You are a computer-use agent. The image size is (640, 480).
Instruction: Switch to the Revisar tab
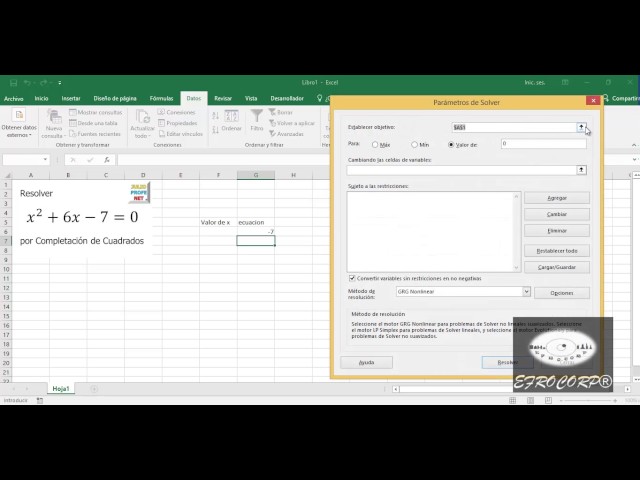click(x=223, y=98)
